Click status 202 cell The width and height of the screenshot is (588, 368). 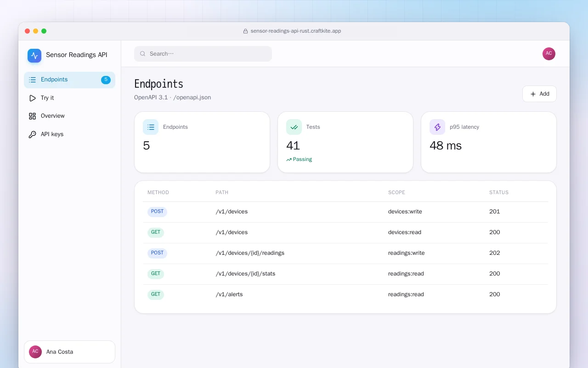point(494,253)
